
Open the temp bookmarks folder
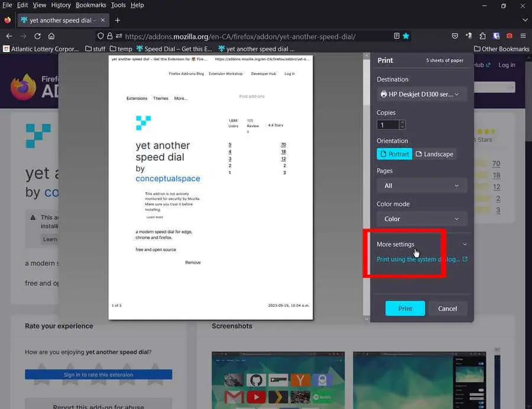pyautogui.click(x=121, y=49)
